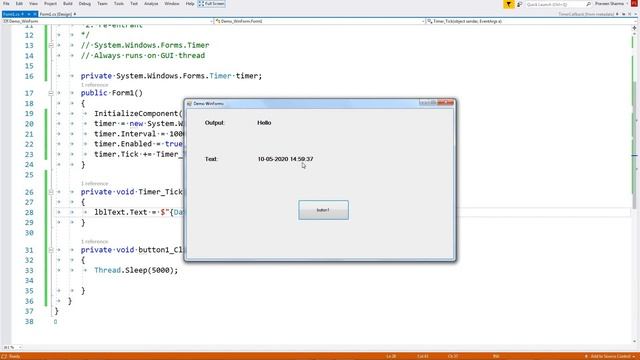Click the 'Hello' output label in Demo WinForms
This screenshot has width=640, height=360.
(264, 122)
